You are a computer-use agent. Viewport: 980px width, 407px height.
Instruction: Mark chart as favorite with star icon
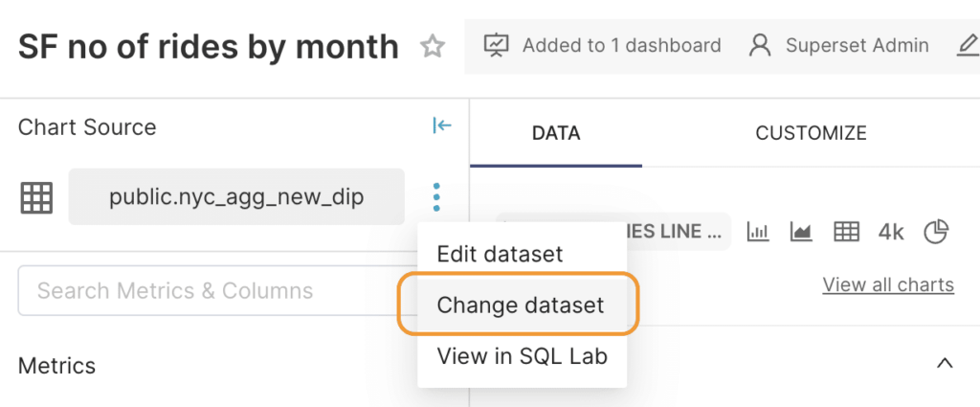click(432, 47)
